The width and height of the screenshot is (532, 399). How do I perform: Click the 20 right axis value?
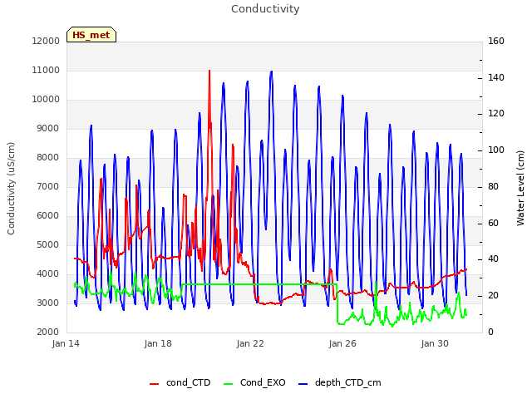(x=493, y=296)
